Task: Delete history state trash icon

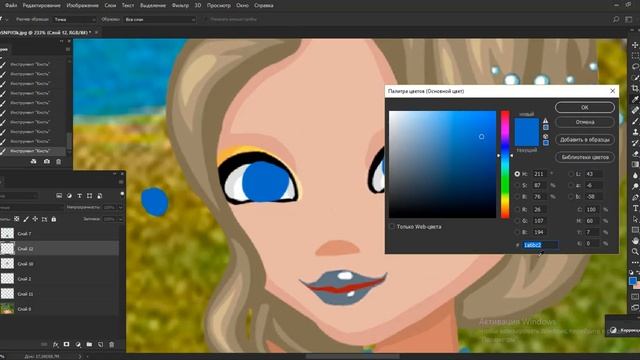Action: pyautogui.click(x=58, y=162)
